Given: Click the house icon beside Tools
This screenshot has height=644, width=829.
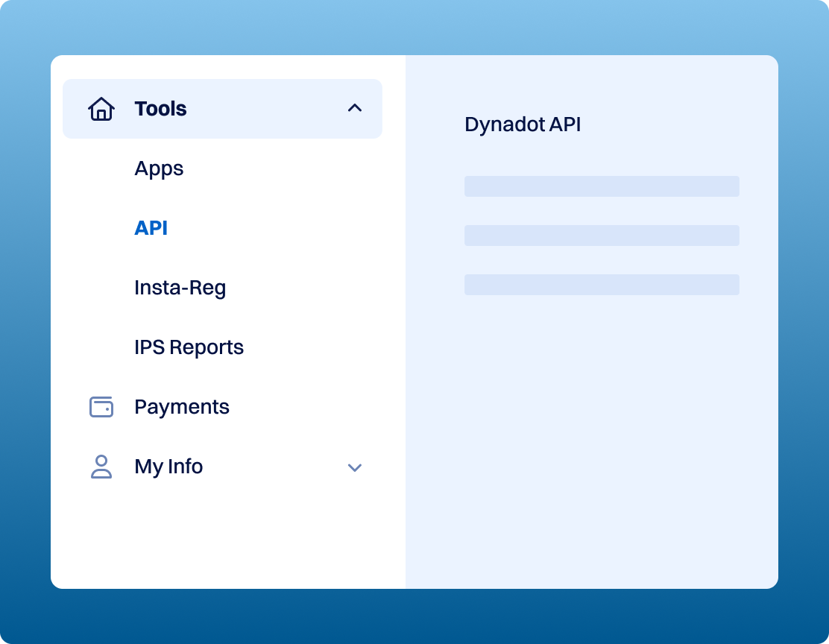Looking at the screenshot, I should (x=101, y=109).
